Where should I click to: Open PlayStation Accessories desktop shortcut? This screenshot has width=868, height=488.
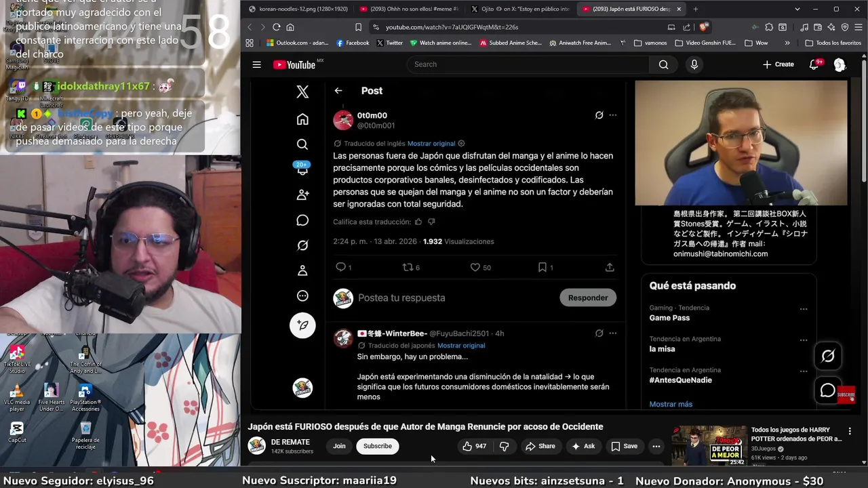85,398
